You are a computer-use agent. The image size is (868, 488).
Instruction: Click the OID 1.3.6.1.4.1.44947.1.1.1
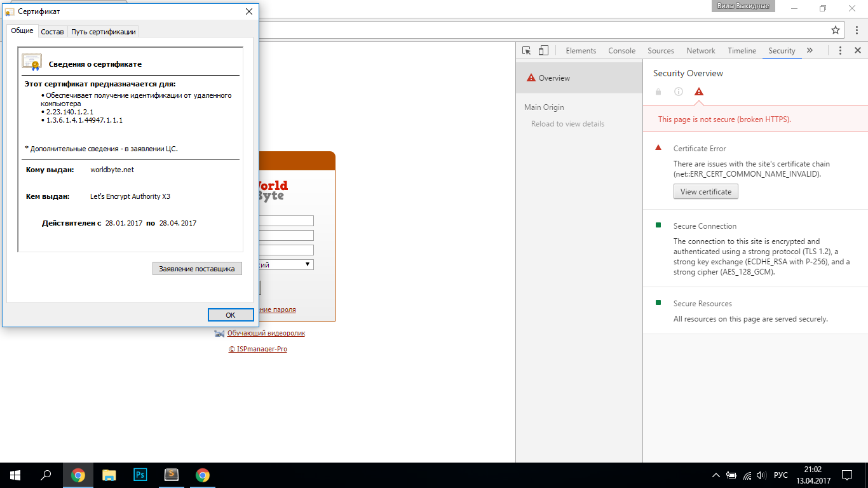click(85, 120)
